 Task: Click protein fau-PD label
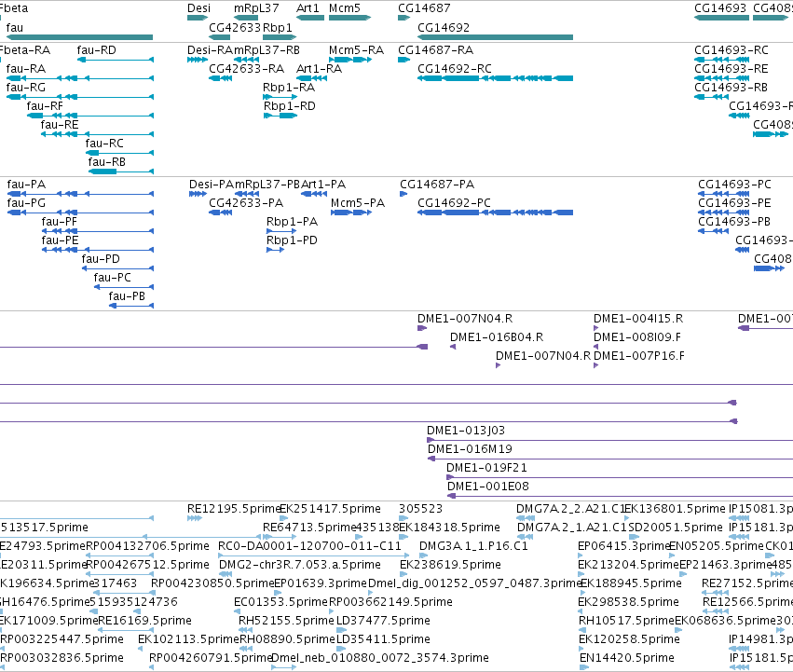click(x=101, y=259)
